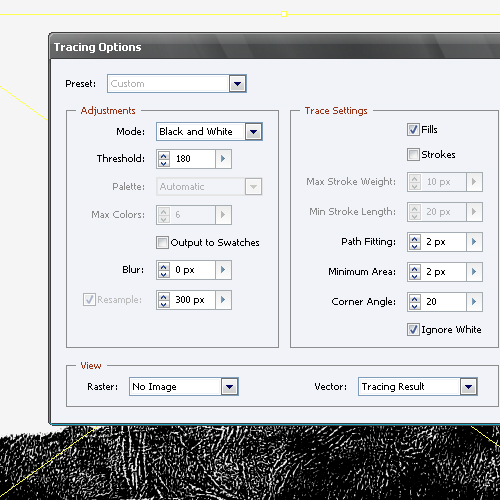Enable the Strokes checkbox
This screenshot has height=500, width=500.
coord(413,154)
